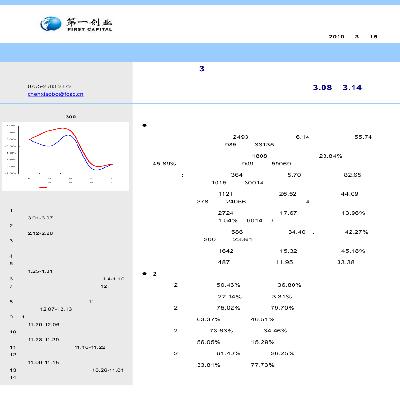Select the red legend marker below chart
Screen dimensions: 400x410
(x=43, y=187)
